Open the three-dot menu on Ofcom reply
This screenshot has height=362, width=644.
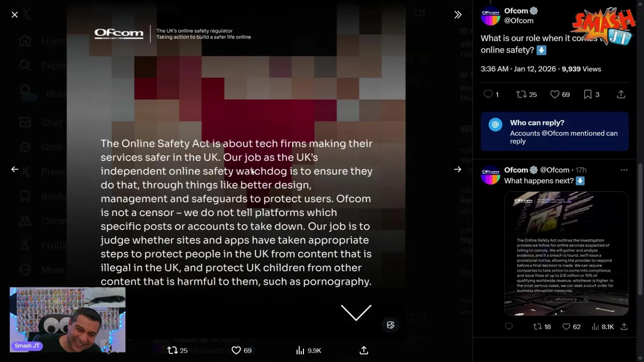(624, 170)
